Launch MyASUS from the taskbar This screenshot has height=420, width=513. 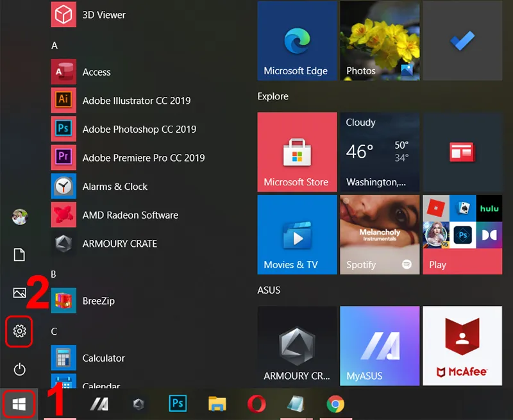99,404
